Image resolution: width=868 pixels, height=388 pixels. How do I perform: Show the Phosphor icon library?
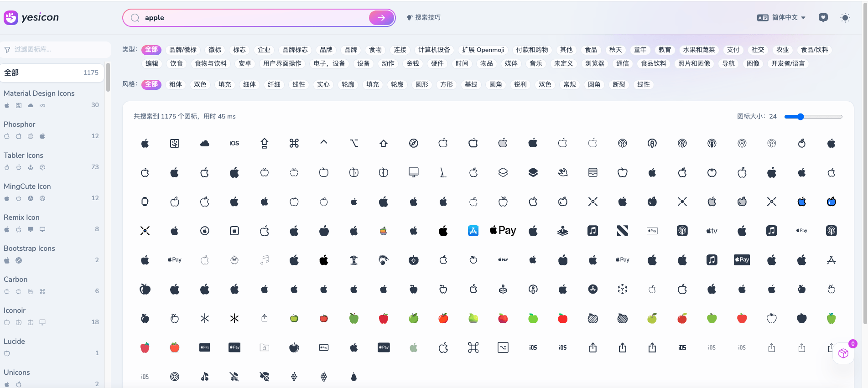point(51,129)
